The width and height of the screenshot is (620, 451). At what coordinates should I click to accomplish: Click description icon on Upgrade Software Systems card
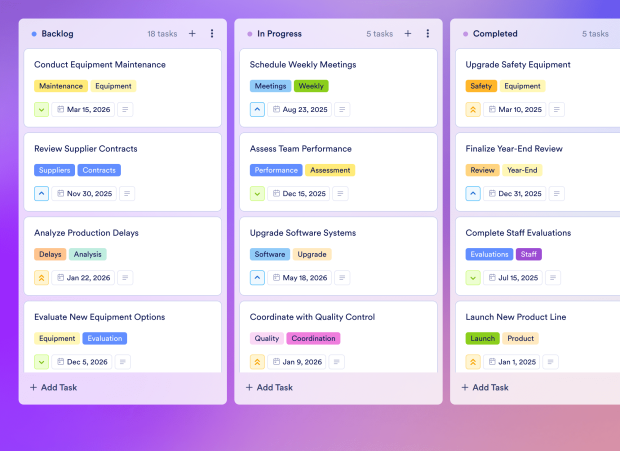(342, 278)
